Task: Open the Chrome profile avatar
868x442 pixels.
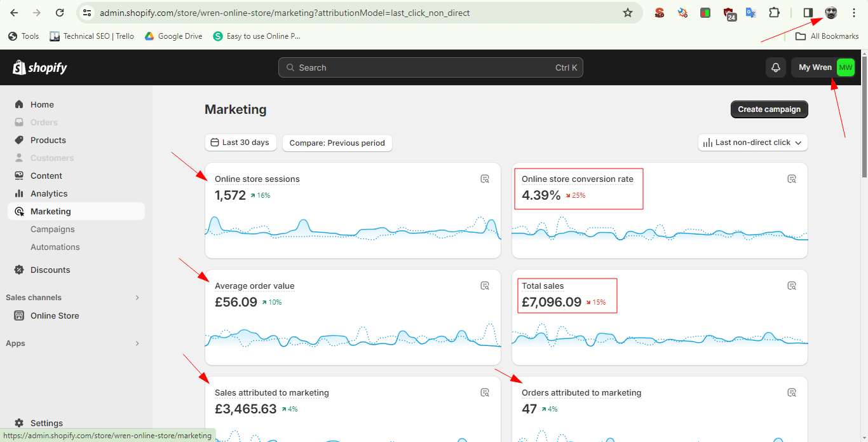Action: pyautogui.click(x=831, y=13)
